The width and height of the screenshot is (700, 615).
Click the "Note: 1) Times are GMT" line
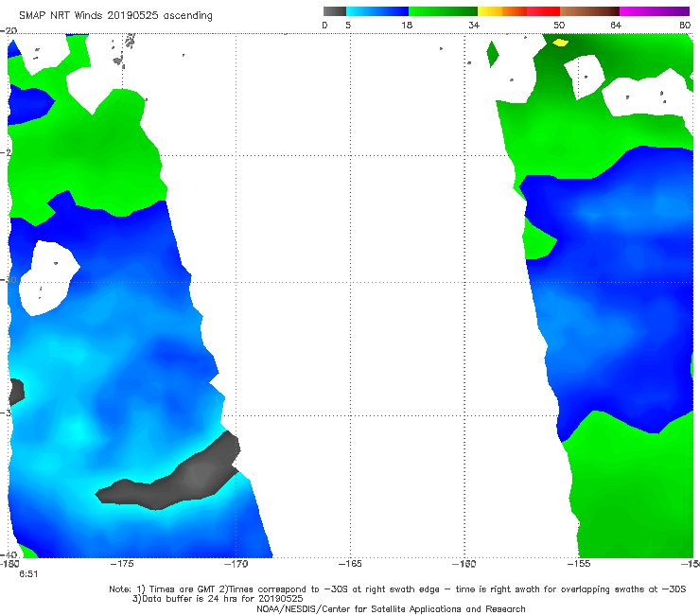tap(397, 589)
